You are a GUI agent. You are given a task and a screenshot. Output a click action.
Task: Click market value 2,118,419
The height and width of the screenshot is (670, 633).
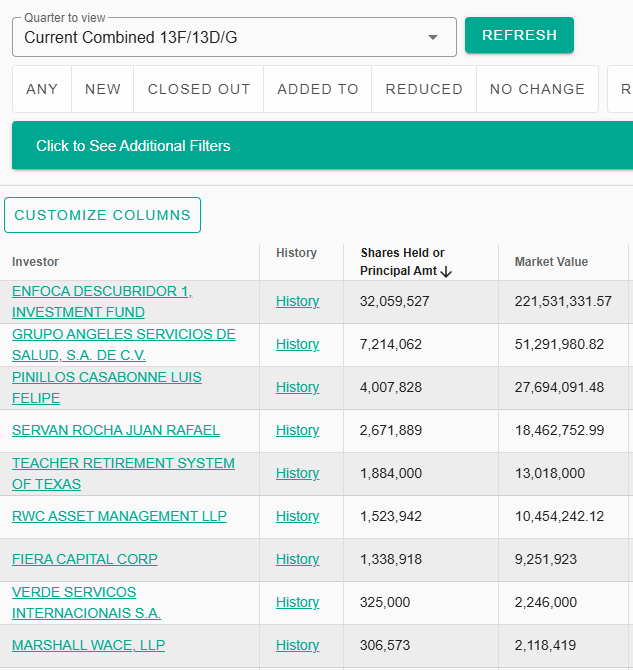click(545, 645)
